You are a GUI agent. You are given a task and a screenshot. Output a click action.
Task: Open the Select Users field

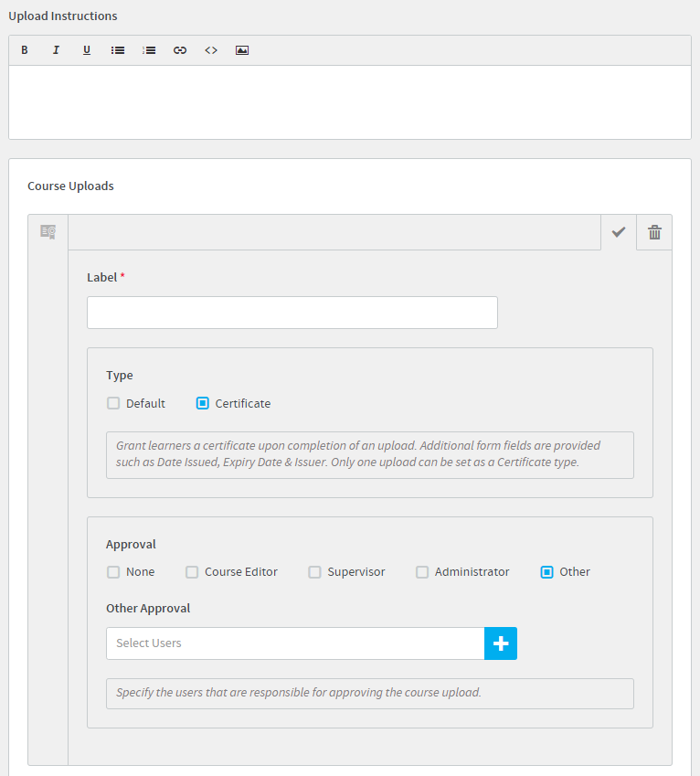pyautogui.click(x=295, y=643)
